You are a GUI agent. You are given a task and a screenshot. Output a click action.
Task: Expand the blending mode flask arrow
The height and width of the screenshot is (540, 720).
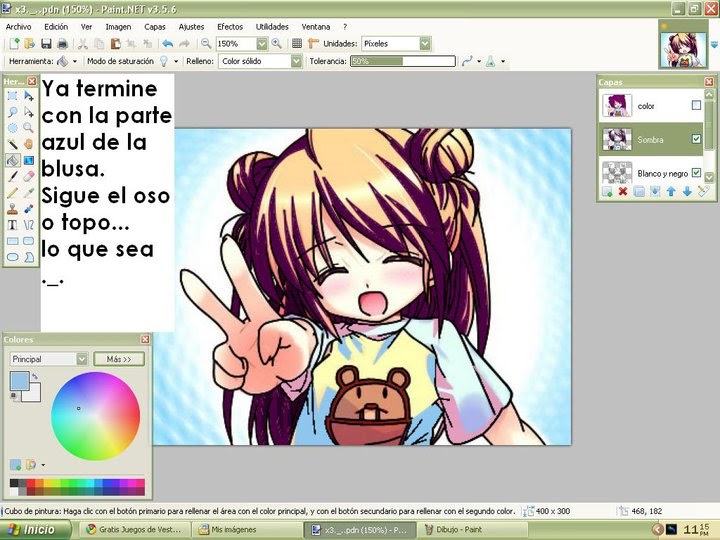tap(503, 61)
